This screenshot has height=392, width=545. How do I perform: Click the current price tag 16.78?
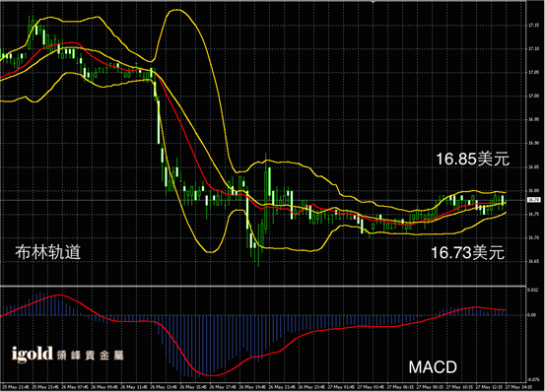(534, 200)
